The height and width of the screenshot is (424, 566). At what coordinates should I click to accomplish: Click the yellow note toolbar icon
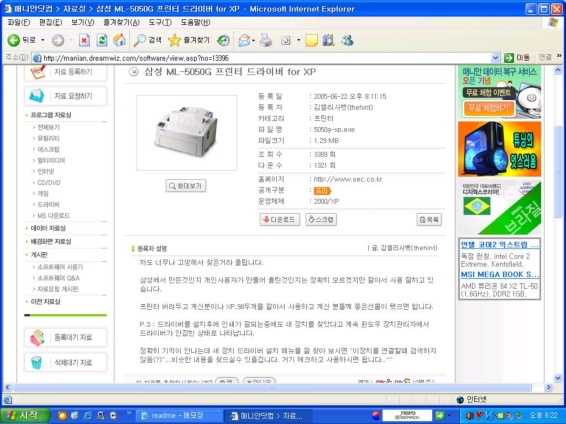[311, 40]
